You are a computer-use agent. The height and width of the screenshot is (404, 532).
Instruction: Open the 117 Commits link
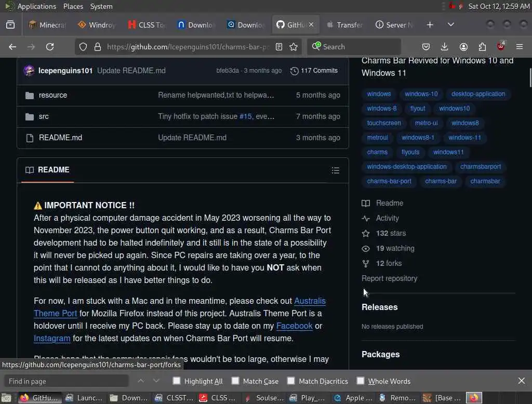314,71
